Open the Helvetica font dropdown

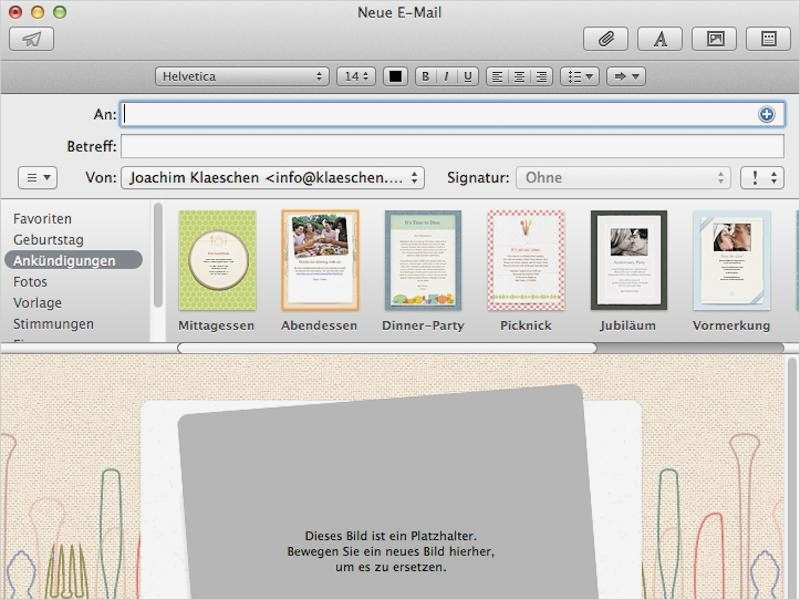[240, 74]
